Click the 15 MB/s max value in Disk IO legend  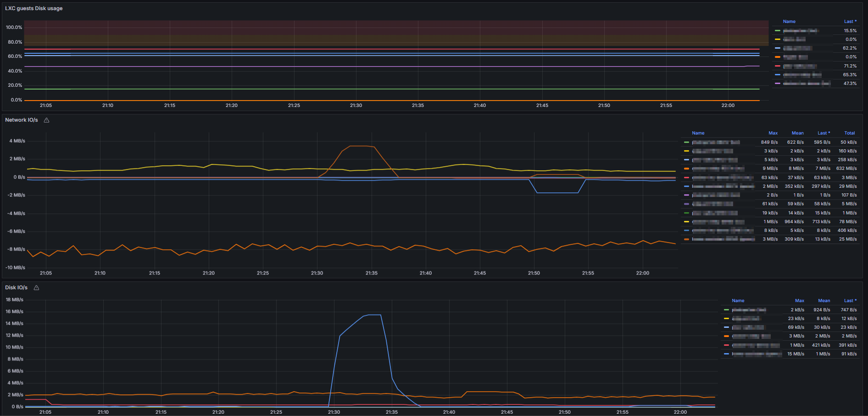[796, 354]
